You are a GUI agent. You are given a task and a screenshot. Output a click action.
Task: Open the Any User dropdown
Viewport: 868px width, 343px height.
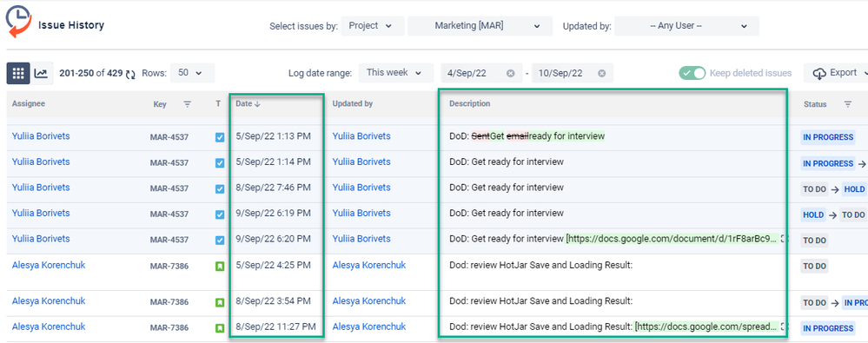(x=686, y=26)
